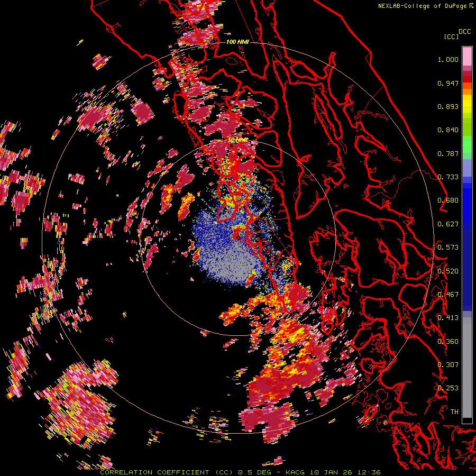Click the 0.947 scale value

(x=448, y=83)
